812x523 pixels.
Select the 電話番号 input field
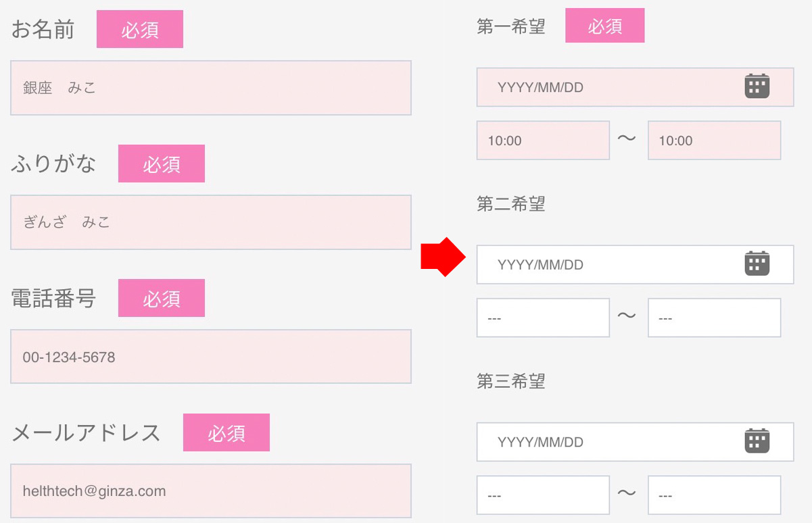(211, 357)
